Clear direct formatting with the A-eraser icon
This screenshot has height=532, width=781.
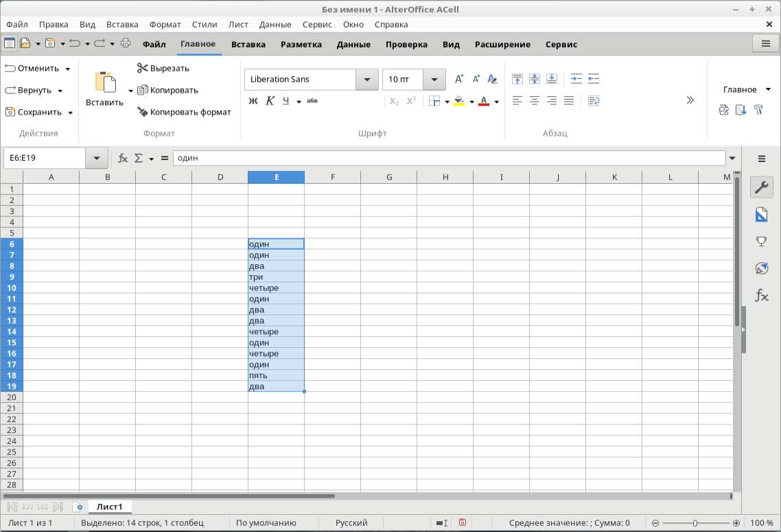point(492,79)
